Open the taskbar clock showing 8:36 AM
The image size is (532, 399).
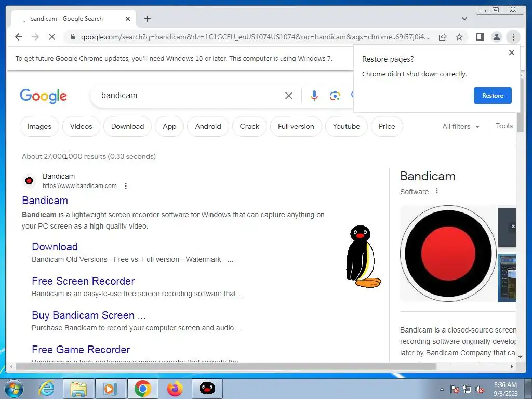click(x=506, y=389)
